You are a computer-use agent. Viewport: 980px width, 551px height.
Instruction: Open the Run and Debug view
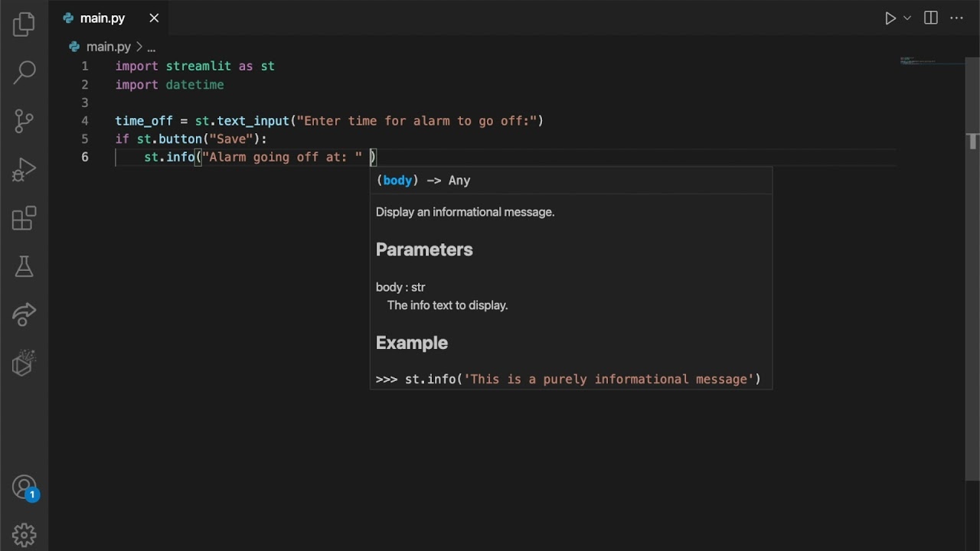pyautogui.click(x=24, y=169)
